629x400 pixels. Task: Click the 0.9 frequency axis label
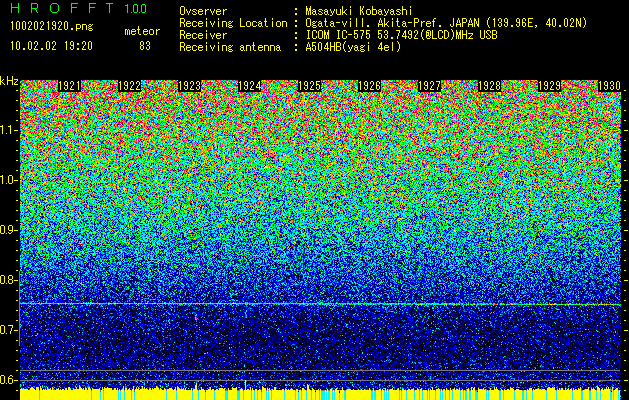8,230
